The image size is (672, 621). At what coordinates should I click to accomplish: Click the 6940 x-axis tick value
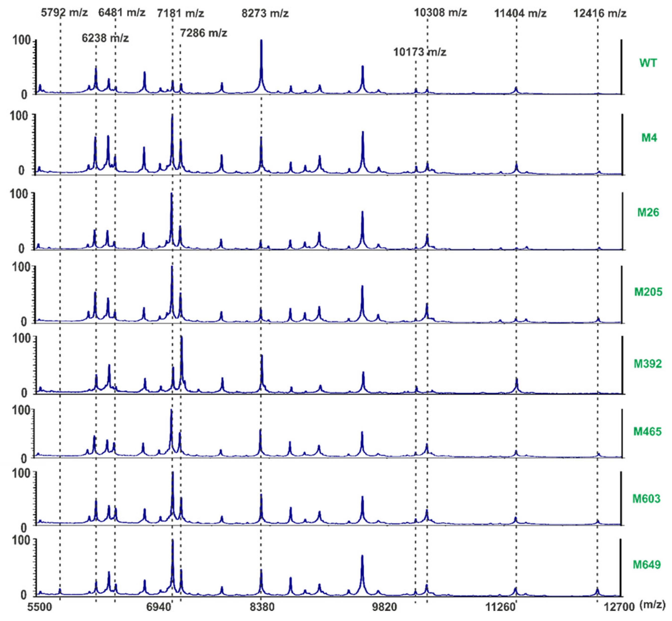[159, 607]
